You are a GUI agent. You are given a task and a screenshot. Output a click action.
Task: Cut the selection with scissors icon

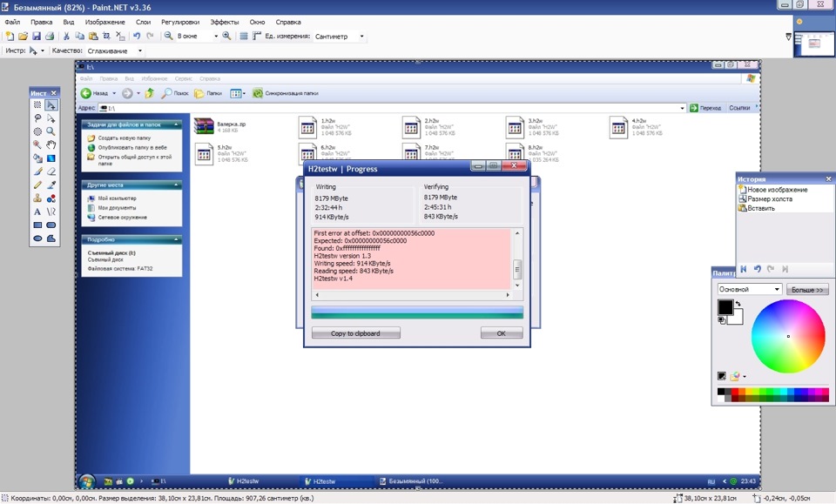[x=67, y=37]
